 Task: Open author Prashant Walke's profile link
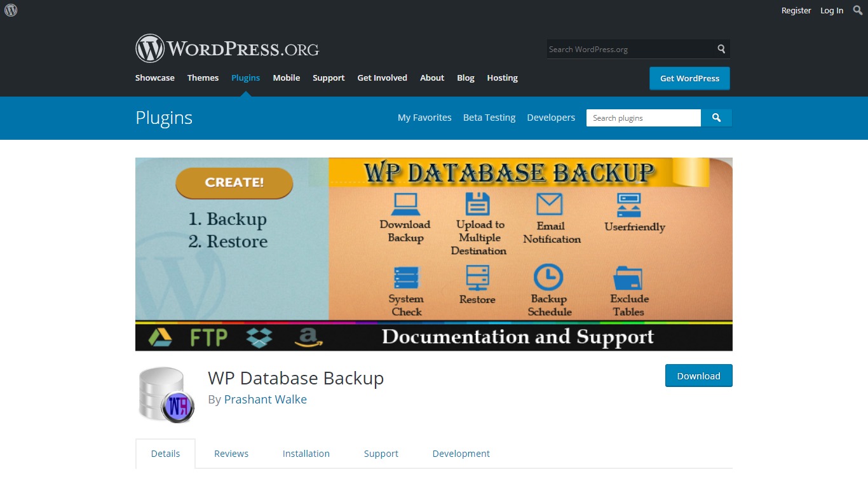(266, 400)
